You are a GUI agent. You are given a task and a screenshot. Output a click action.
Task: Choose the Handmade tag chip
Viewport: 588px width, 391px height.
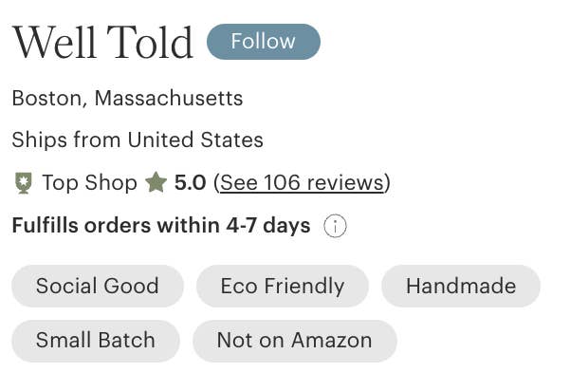tap(460, 286)
